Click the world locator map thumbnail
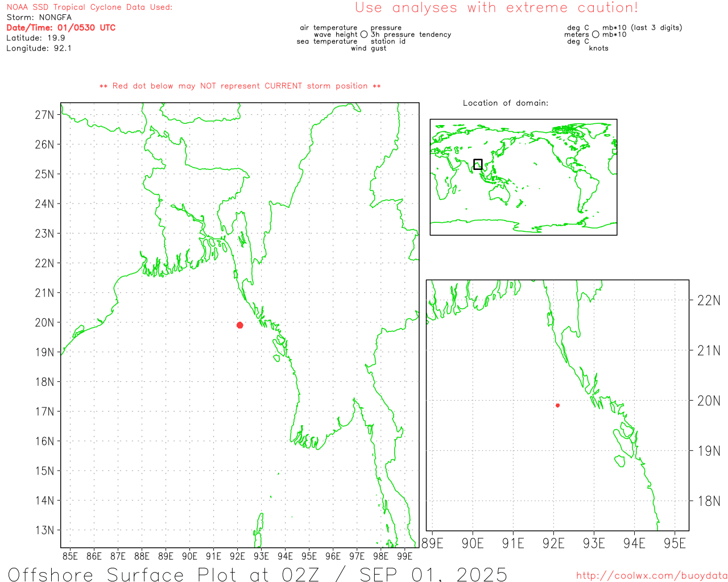 [523, 177]
